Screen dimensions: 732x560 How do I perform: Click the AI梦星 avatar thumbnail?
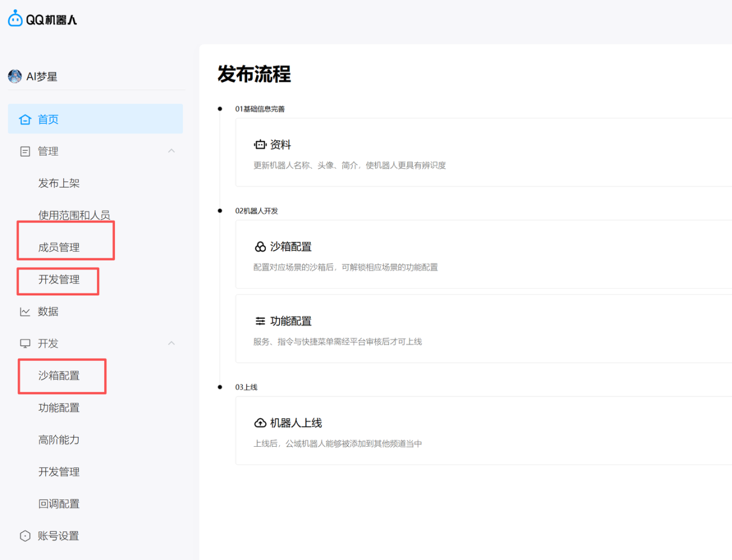pyautogui.click(x=15, y=76)
